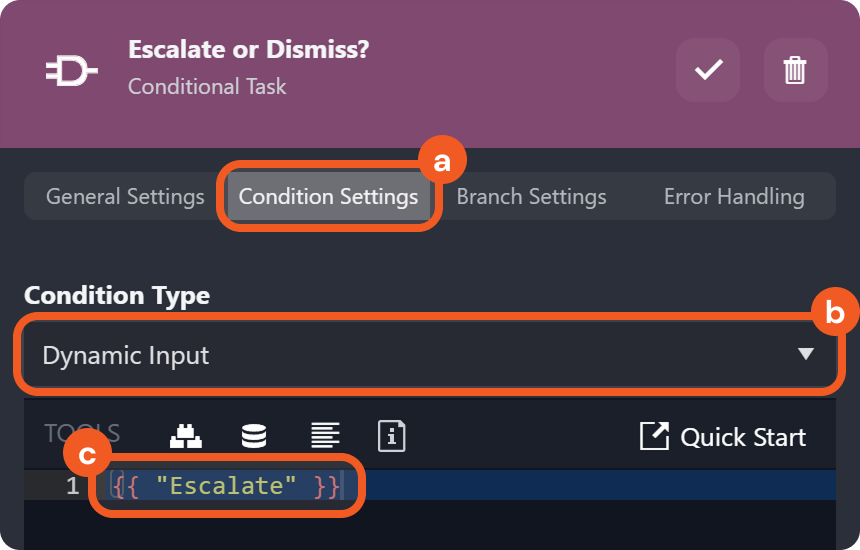The height and width of the screenshot is (550, 860).
Task: Click the "Escalate" expression in editor
Action: coord(226,486)
